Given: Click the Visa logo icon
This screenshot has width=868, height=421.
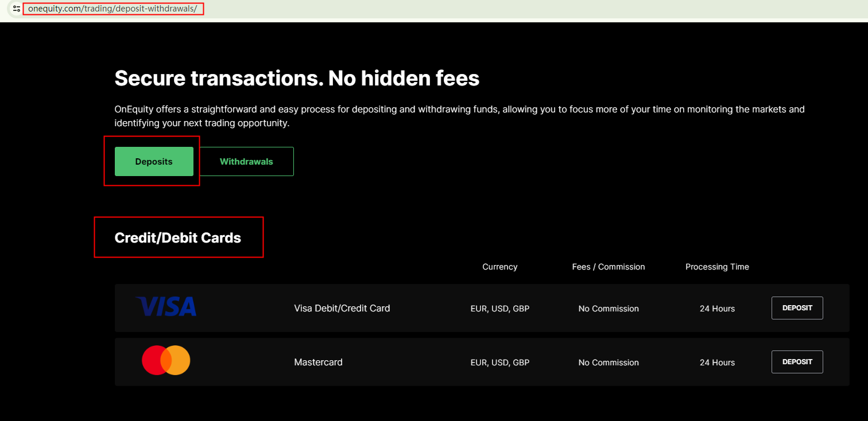Looking at the screenshot, I should click(x=165, y=307).
